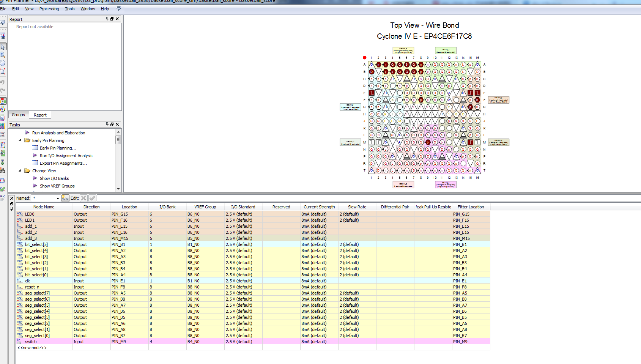Image resolution: width=641 pixels, height=364 pixels.
Task: Run Analysis and Elaboration task
Action: point(58,133)
